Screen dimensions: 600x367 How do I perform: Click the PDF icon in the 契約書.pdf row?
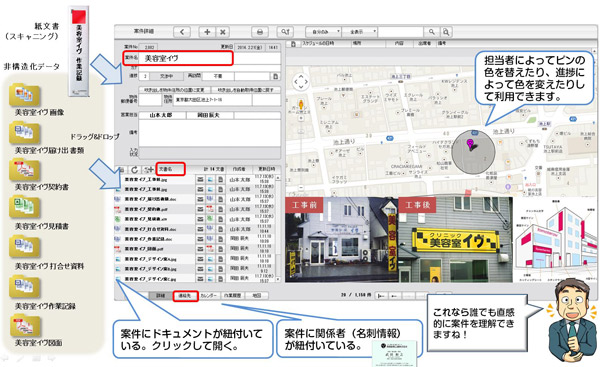coord(210,209)
